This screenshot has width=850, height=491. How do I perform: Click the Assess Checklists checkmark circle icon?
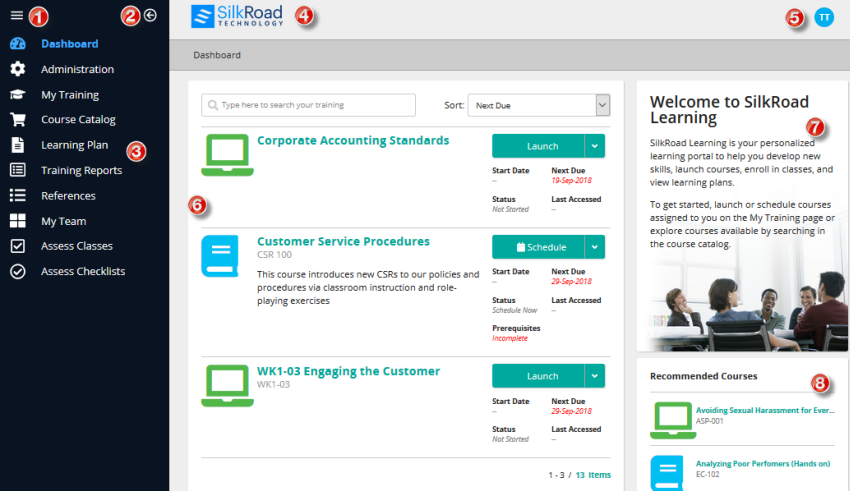point(17,271)
